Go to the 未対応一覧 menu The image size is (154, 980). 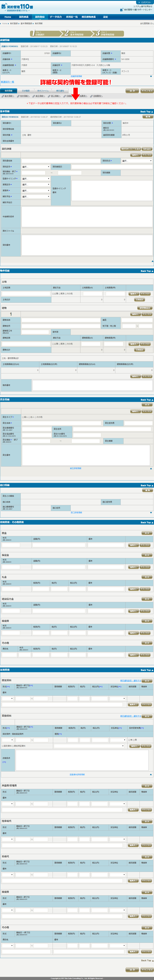click(72, 17)
